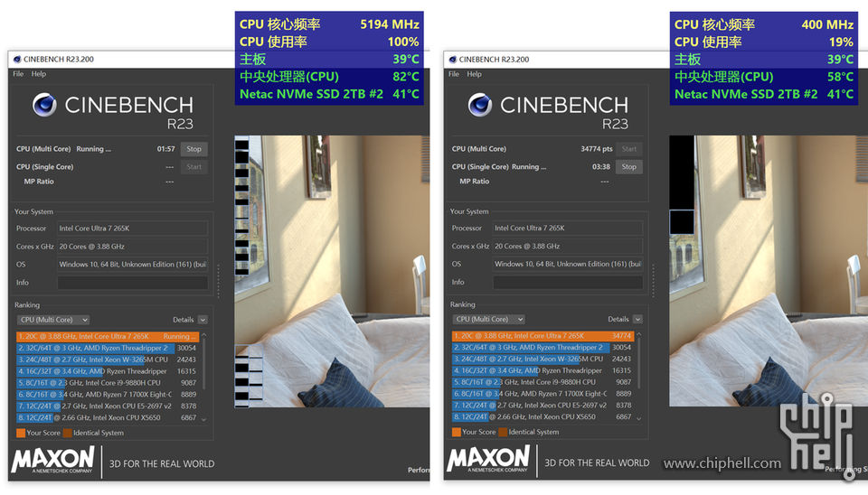
Task: Click Identical System swatch in right window
Action: click(503, 432)
